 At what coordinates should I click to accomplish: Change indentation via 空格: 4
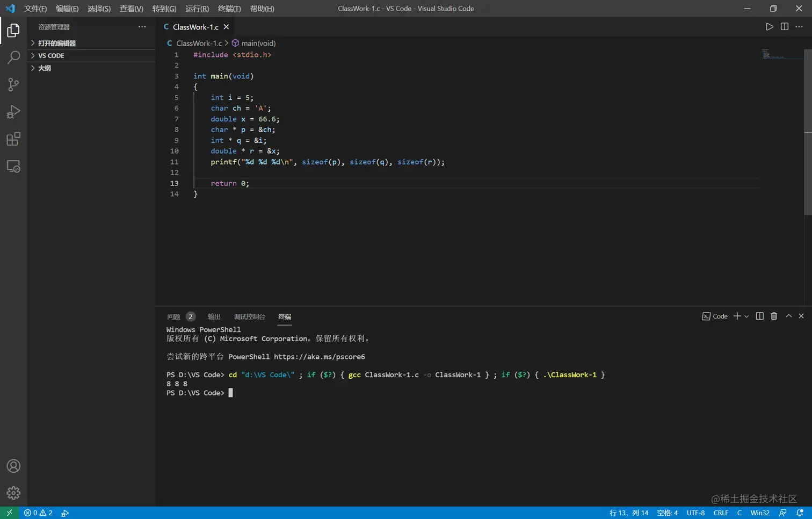pos(668,513)
